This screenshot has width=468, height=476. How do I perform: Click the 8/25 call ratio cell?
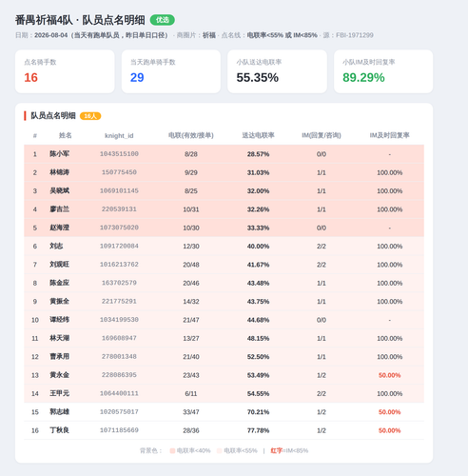coord(191,191)
